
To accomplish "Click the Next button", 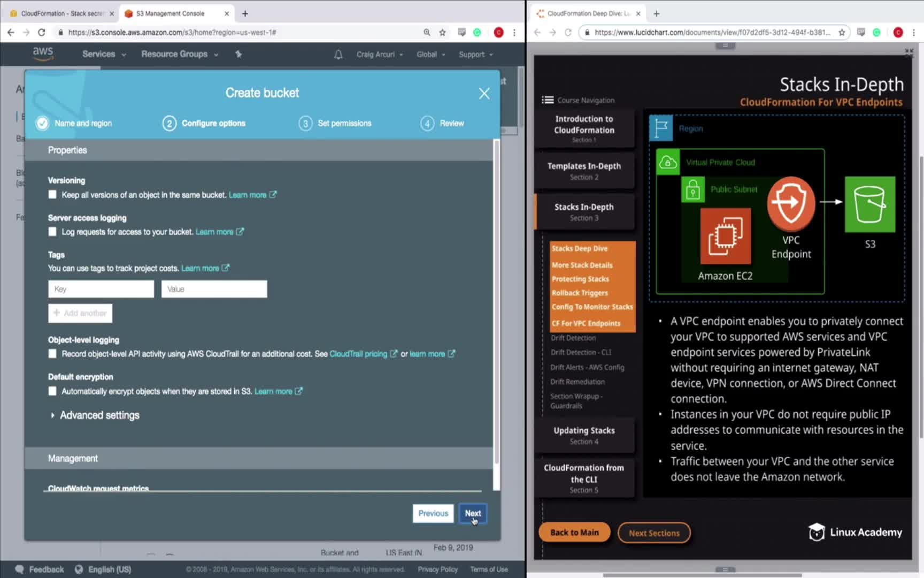I will [473, 513].
